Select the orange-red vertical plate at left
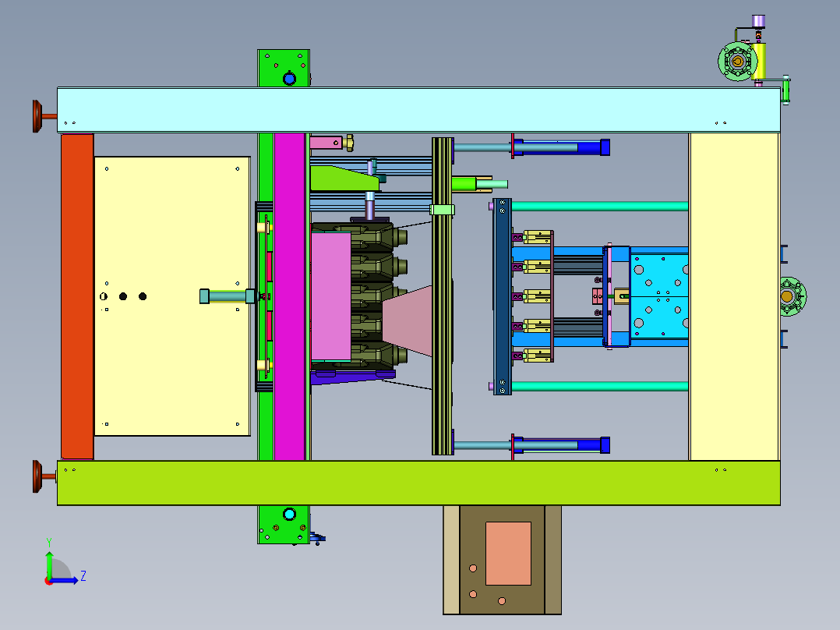840x630 pixels. pyautogui.click(x=77, y=296)
